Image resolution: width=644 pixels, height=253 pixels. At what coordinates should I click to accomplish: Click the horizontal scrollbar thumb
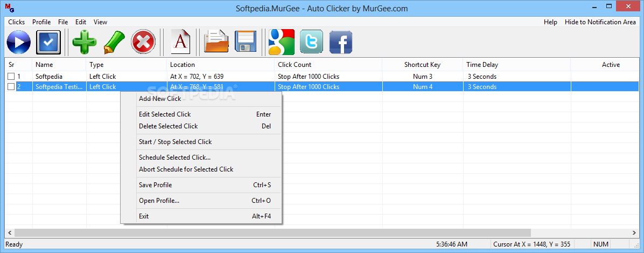pos(273,233)
